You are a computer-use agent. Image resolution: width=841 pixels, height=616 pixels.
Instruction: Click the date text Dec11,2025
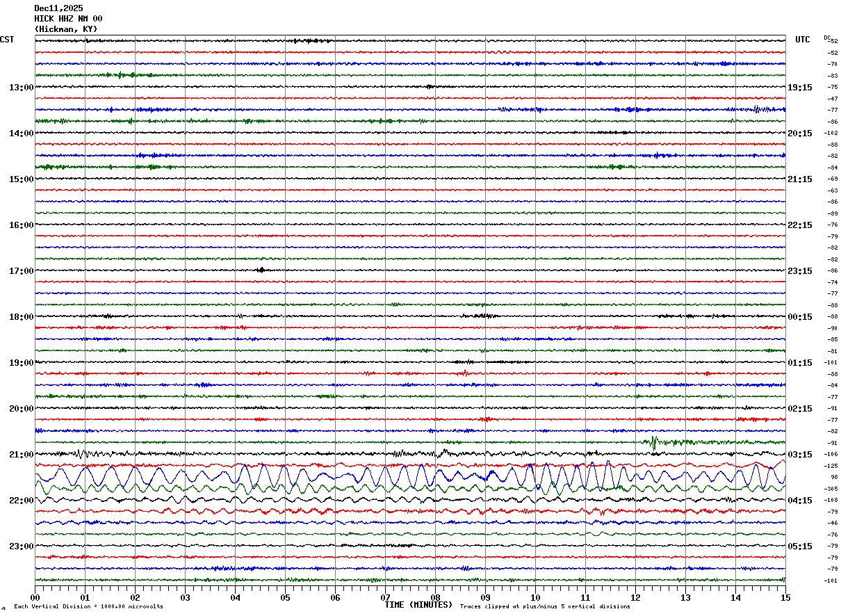click(58, 8)
